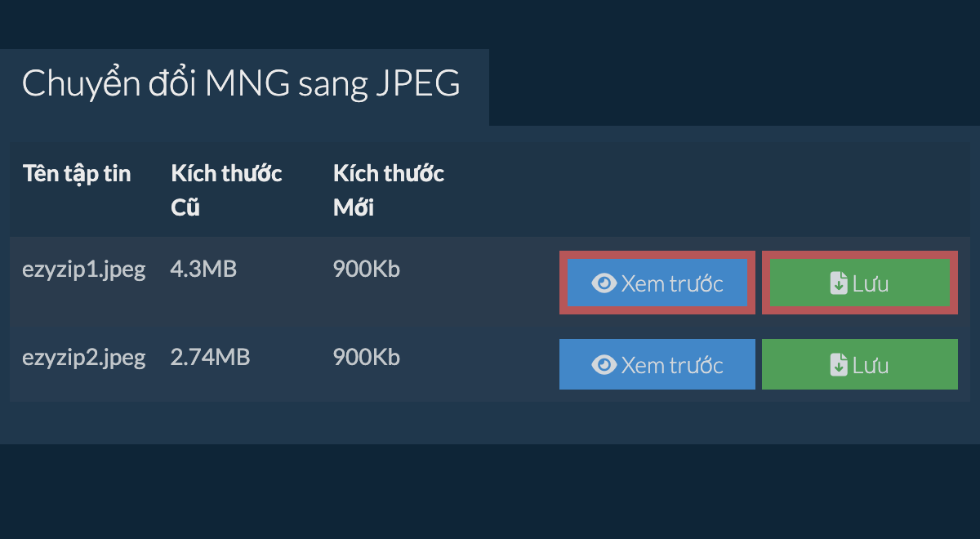Select the ezyzip1.jpeg file name
This screenshot has width=980, height=539.
[84, 269]
